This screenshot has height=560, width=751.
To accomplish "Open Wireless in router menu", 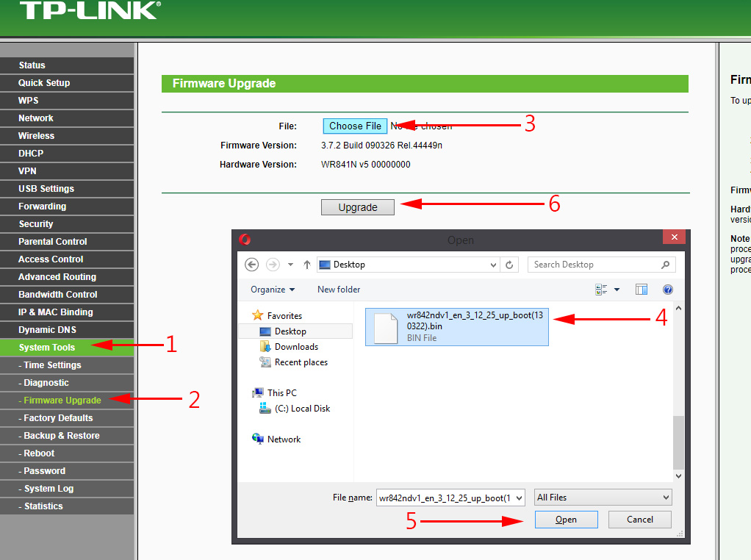I will [67, 135].
